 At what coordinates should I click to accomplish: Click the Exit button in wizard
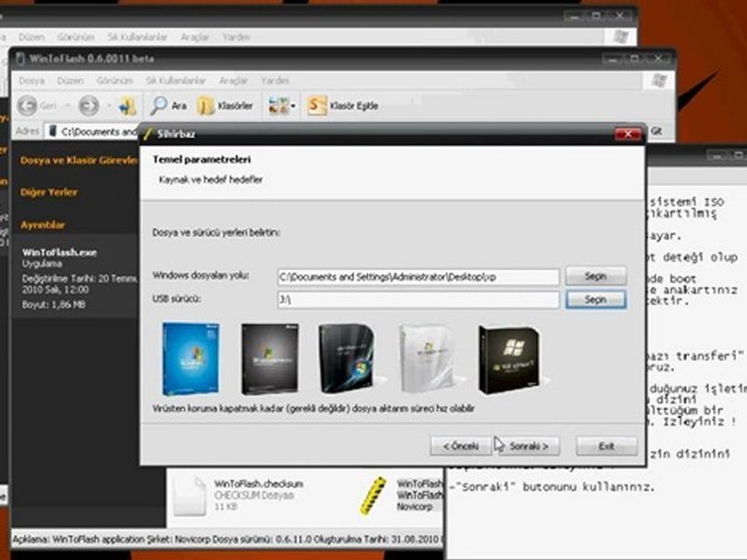(606, 446)
